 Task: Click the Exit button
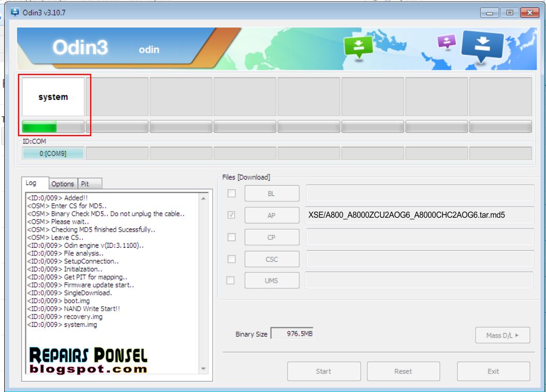(493, 371)
